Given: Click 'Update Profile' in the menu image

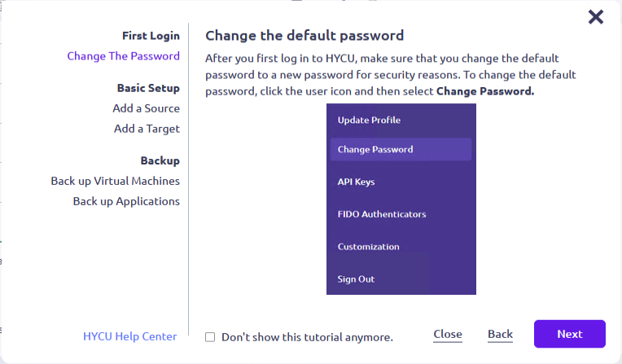Looking at the screenshot, I should tap(369, 121).
